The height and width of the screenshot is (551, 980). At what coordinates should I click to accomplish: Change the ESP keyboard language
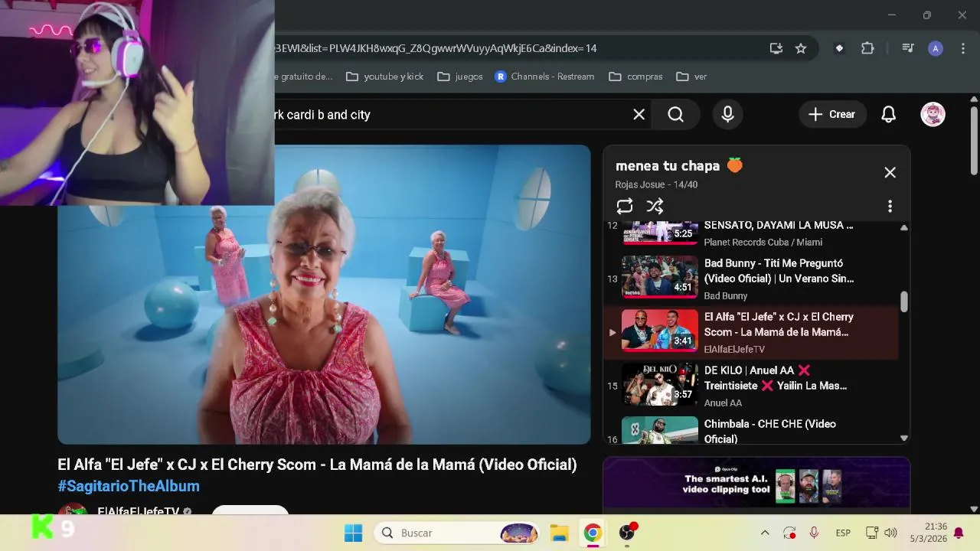tap(843, 533)
